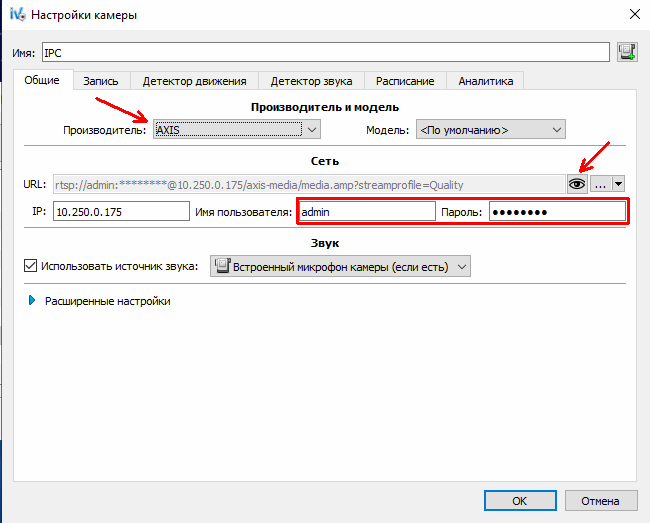Click the Производитель и модель heading
The height and width of the screenshot is (523, 650).
(x=325, y=107)
